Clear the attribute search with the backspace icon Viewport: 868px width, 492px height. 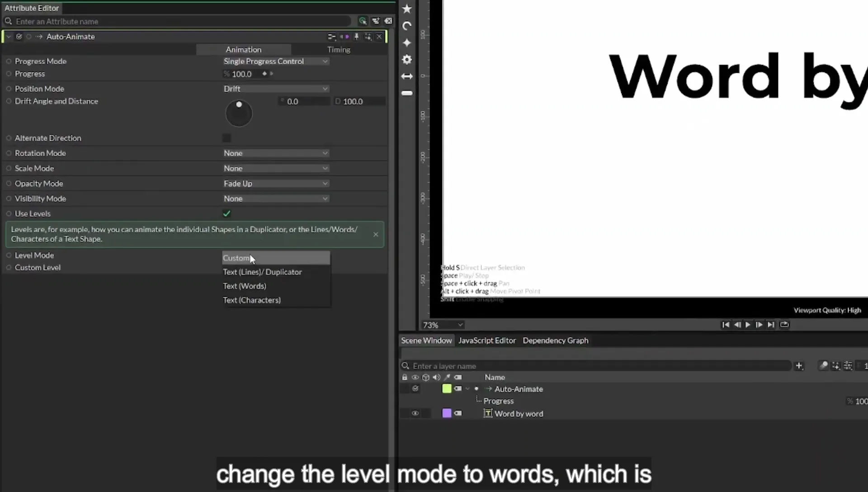pyautogui.click(x=388, y=21)
